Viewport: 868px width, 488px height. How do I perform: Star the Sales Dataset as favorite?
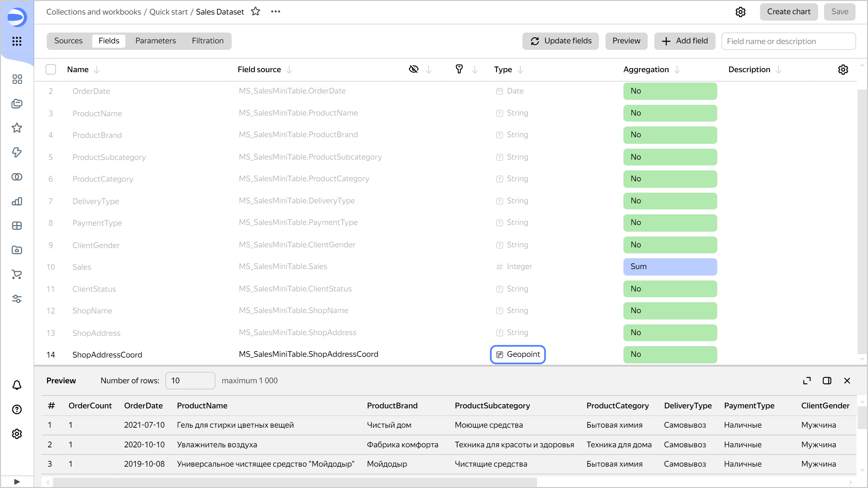point(255,12)
